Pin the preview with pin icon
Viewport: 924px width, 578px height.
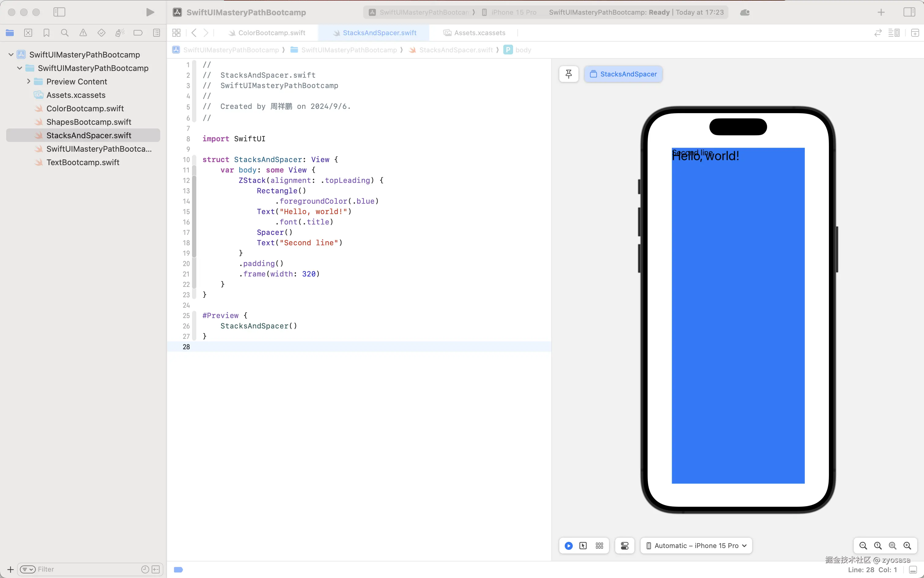pos(569,74)
